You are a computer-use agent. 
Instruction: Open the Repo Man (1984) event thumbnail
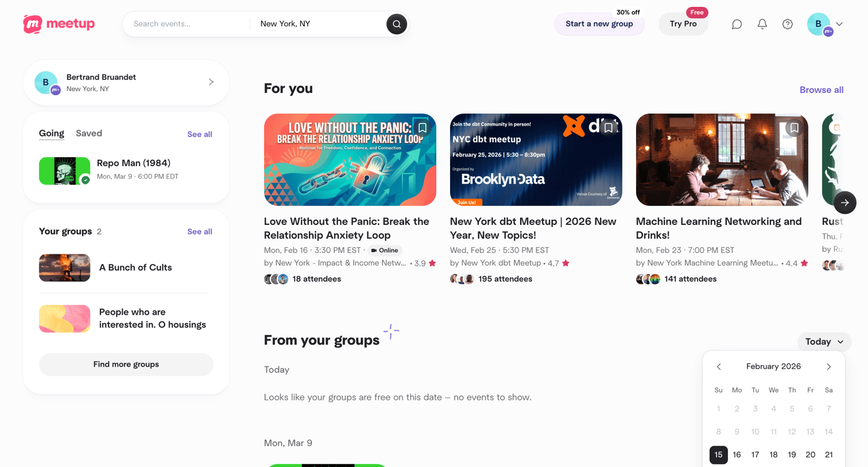[x=64, y=171]
